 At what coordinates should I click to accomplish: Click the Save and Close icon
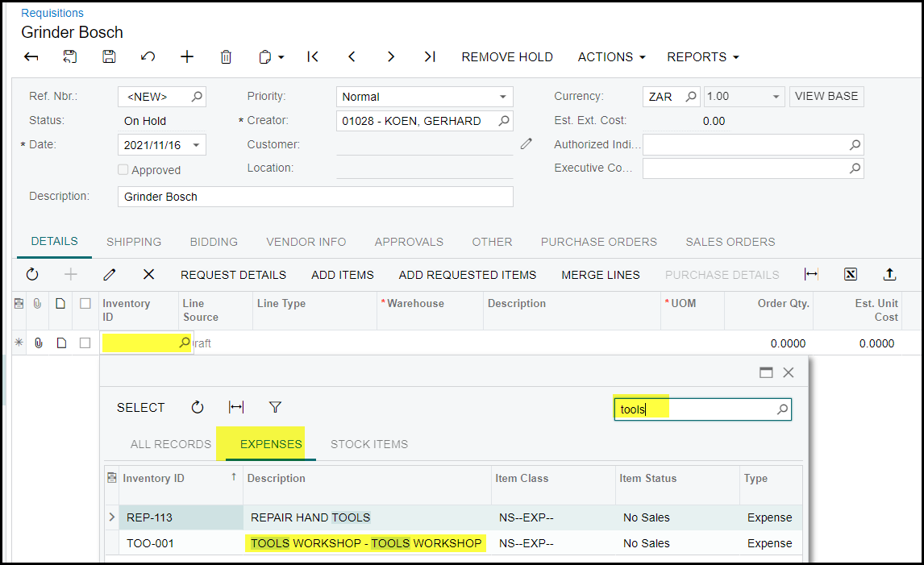pos(70,56)
